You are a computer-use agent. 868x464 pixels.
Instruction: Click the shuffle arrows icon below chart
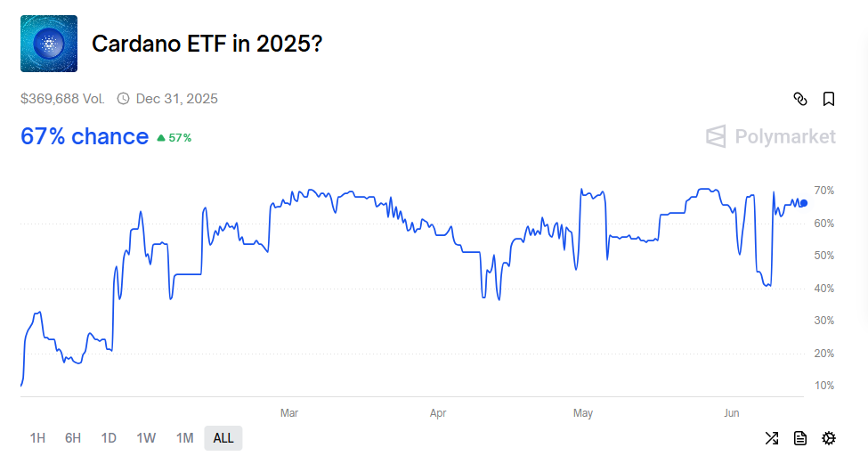pyautogui.click(x=772, y=437)
